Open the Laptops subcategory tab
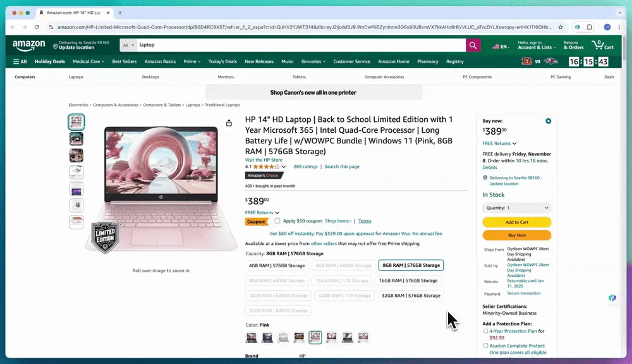Viewport: 632px width, 364px height. click(76, 76)
